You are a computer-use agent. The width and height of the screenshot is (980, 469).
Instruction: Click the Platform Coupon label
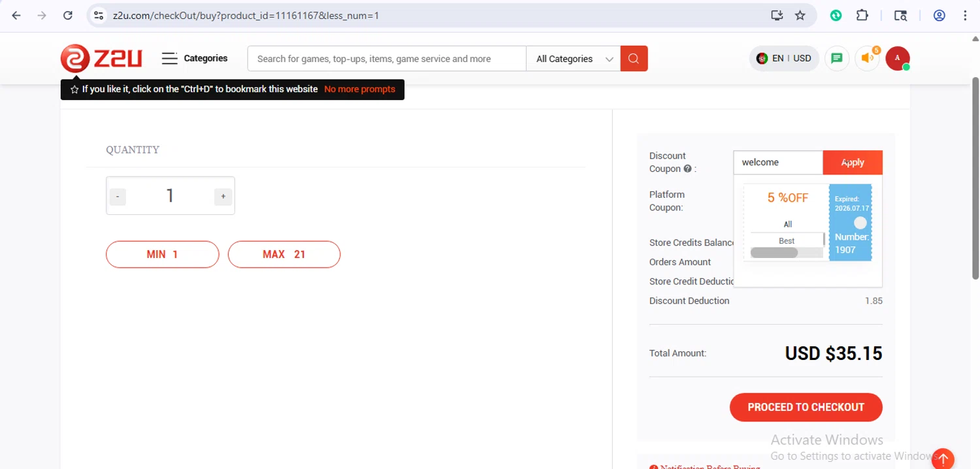667,201
